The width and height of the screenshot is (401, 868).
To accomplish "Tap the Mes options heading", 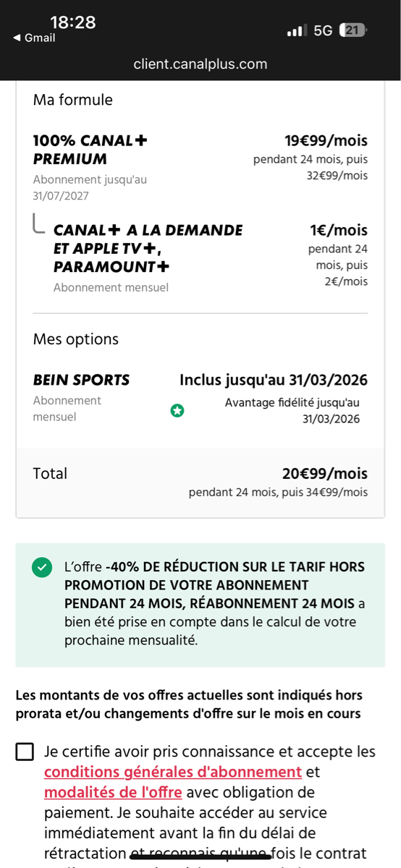I will [x=76, y=339].
